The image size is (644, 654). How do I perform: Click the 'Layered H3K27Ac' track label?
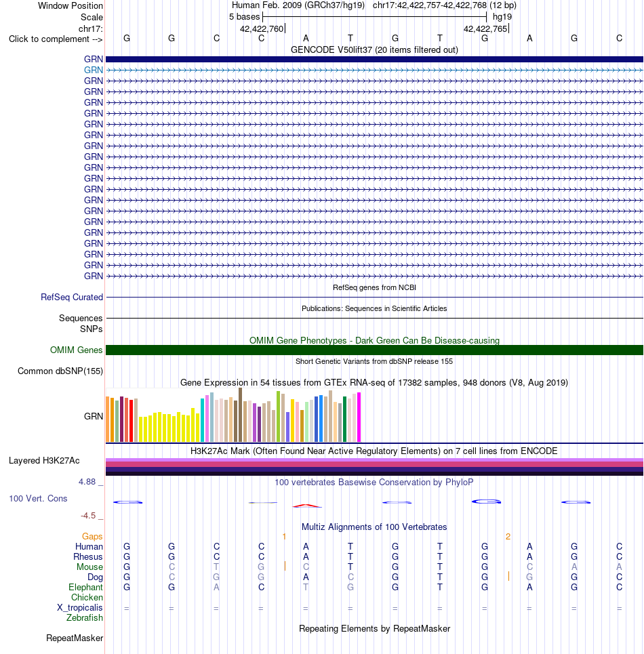44,460
